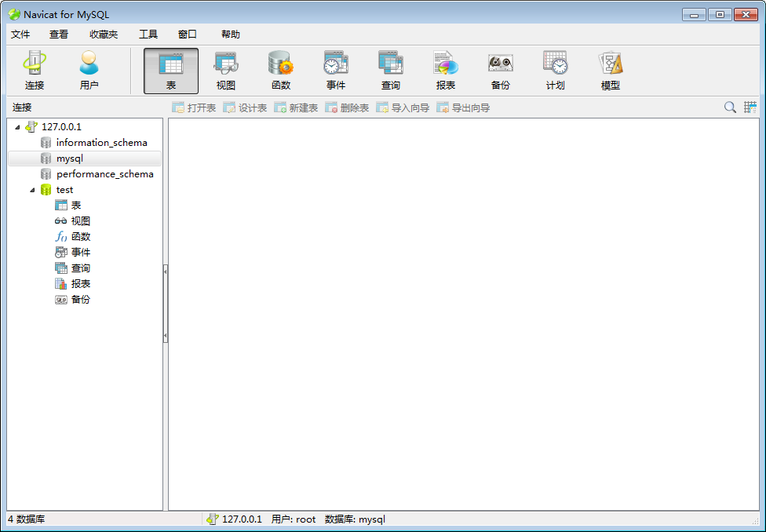Screen dimensions: 766x532
Task: Click the 删除表 (Delete Table) button
Action: point(347,107)
